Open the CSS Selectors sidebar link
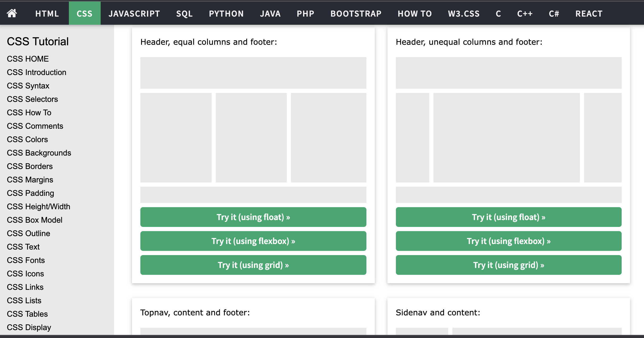Image resolution: width=644 pixels, height=338 pixels. point(32,99)
